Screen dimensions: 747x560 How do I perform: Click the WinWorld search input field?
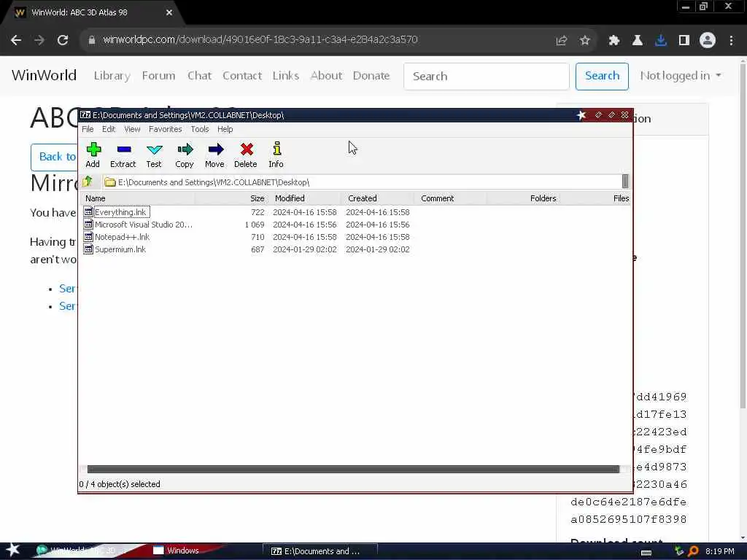[x=486, y=76]
